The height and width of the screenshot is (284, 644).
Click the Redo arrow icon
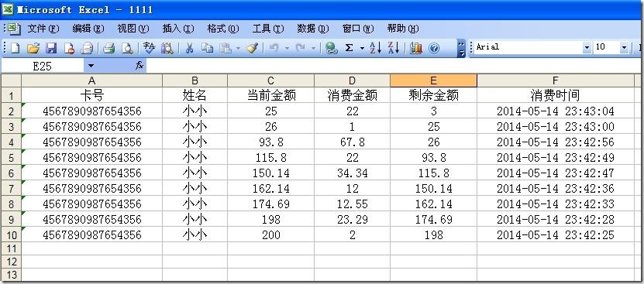click(301, 49)
